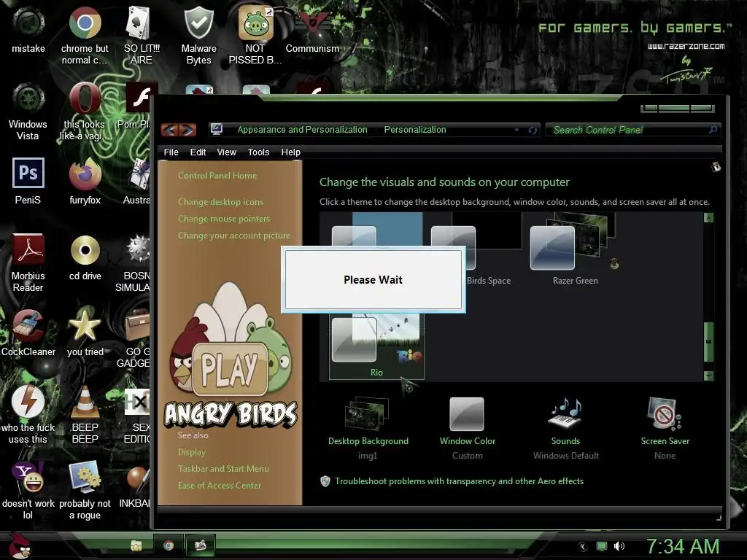
Task: Launch the Photoshop icon labeled 'PeniS'
Action: point(28,181)
